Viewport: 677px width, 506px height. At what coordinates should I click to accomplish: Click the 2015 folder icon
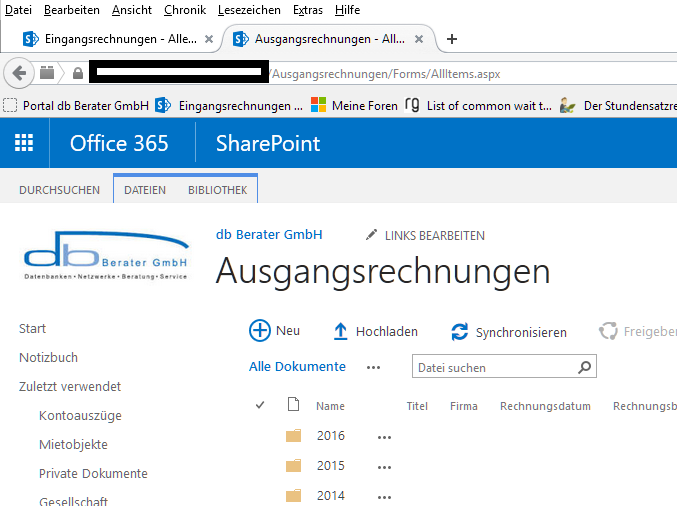coord(294,465)
